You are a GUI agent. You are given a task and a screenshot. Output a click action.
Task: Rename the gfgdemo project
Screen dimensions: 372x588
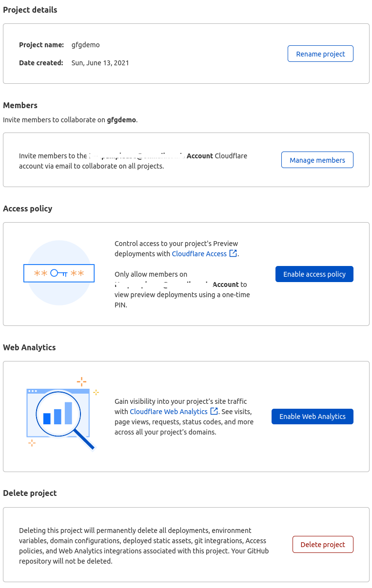320,54
